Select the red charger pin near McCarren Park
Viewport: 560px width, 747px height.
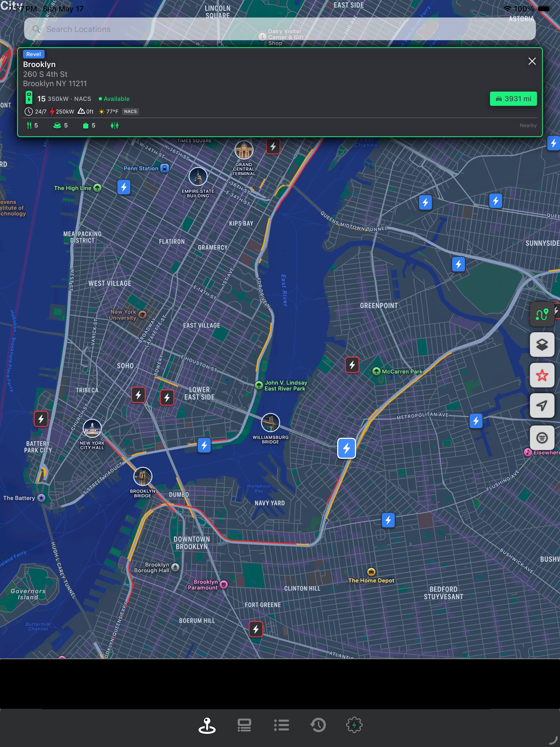352,365
